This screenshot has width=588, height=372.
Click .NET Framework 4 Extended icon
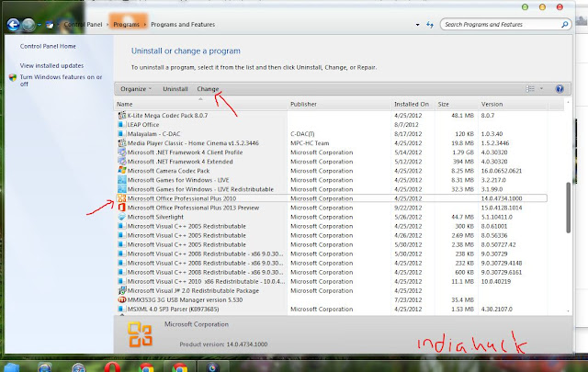tap(122, 162)
